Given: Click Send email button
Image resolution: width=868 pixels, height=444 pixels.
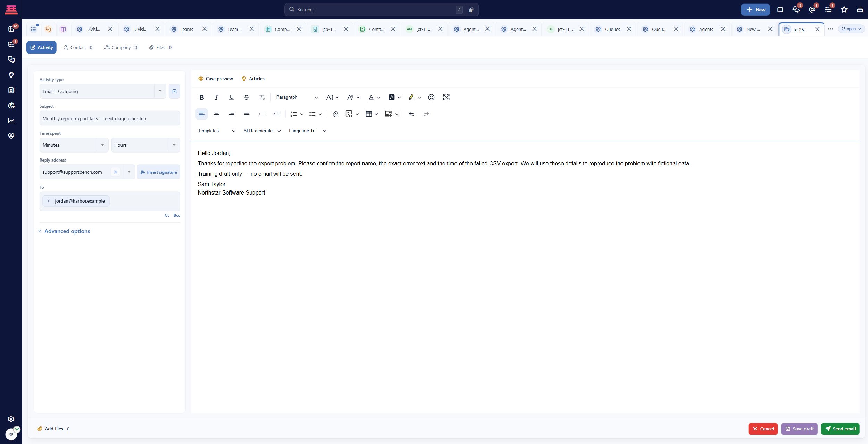Looking at the screenshot, I should click(840, 429).
